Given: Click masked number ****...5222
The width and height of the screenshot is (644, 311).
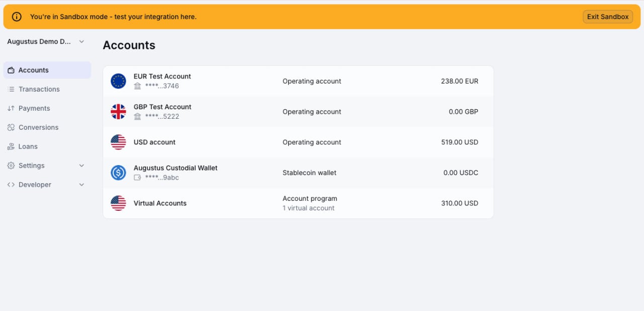Looking at the screenshot, I should tap(162, 116).
